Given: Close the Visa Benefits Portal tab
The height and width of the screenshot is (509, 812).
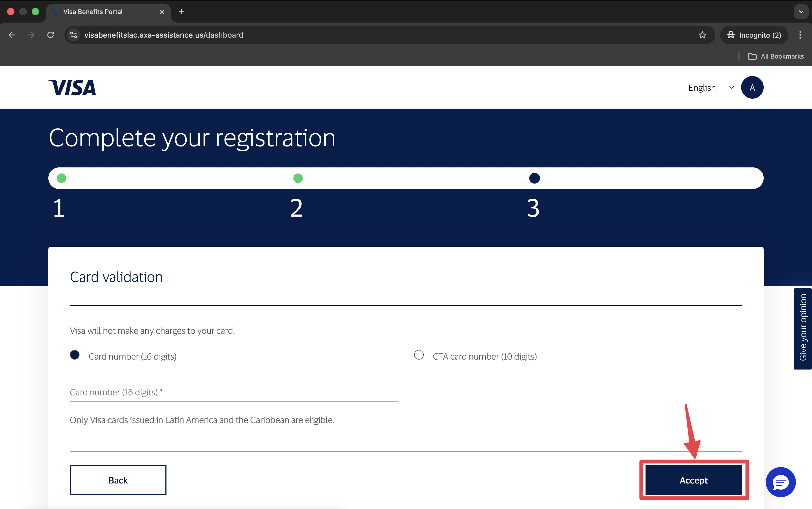Looking at the screenshot, I should (162, 12).
